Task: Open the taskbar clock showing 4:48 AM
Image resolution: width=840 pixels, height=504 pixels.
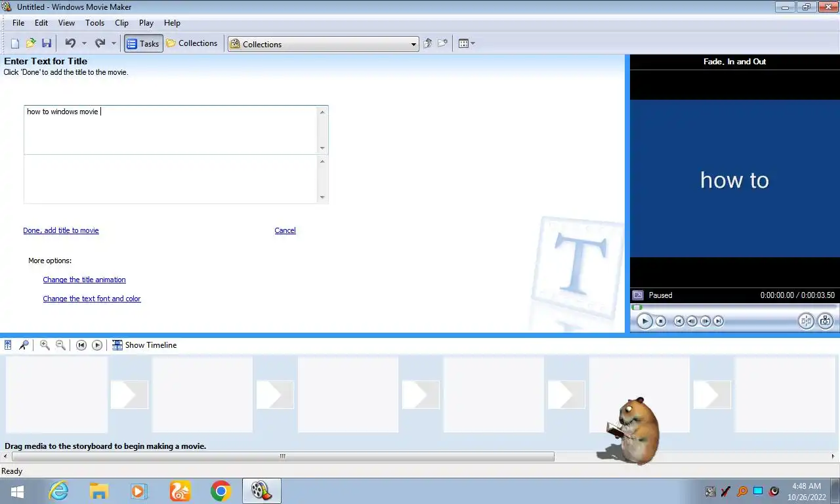Action: 807,492
